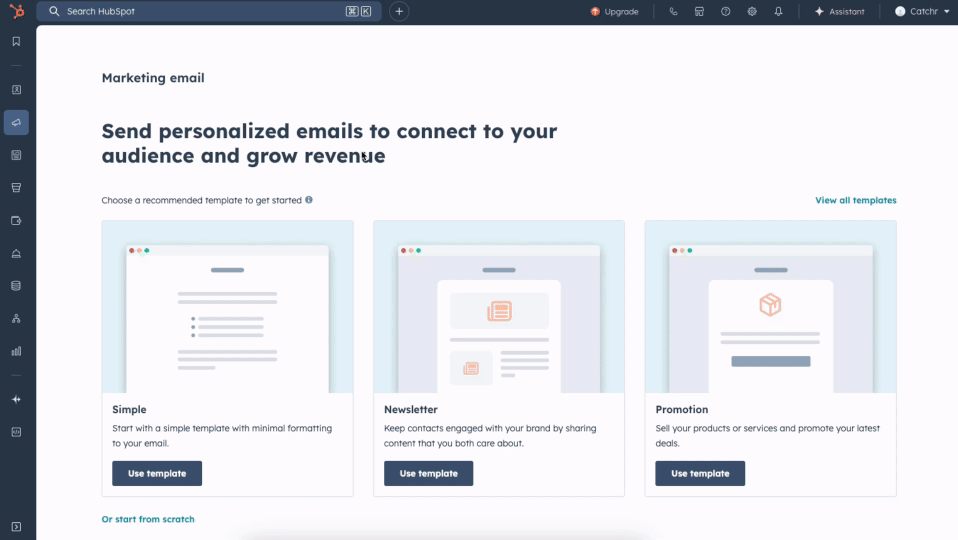
Task: Open Bookmarks in the sidebar
Action: pos(16,42)
